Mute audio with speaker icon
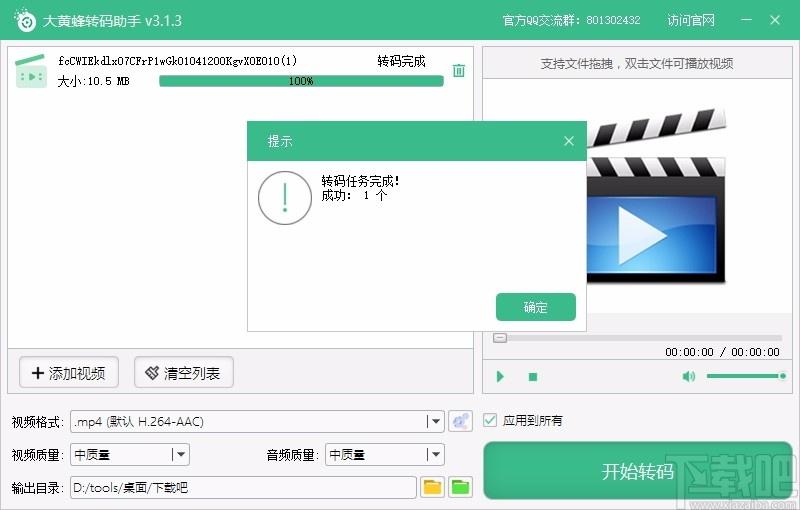The width and height of the screenshot is (800, 510). point(688,376)
